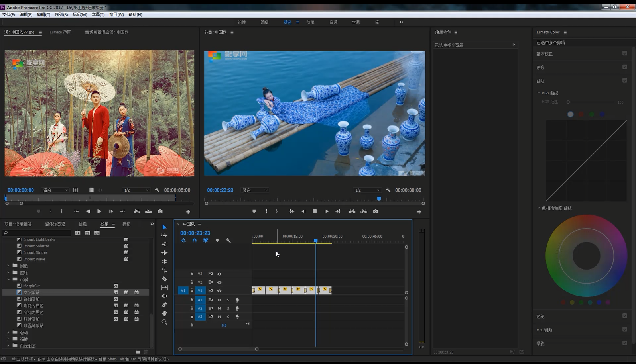Select the Razor tool in the toolbar
This screenshot has width=636, height=364.
pyautogui.click(x=164, y=279)
